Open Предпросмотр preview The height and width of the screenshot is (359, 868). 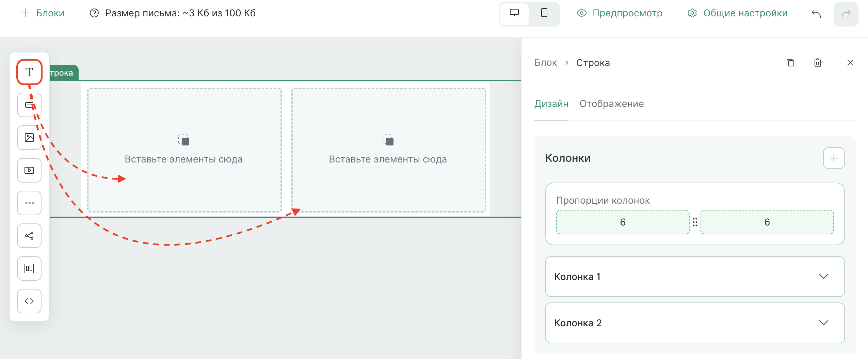tap(620, 13)
